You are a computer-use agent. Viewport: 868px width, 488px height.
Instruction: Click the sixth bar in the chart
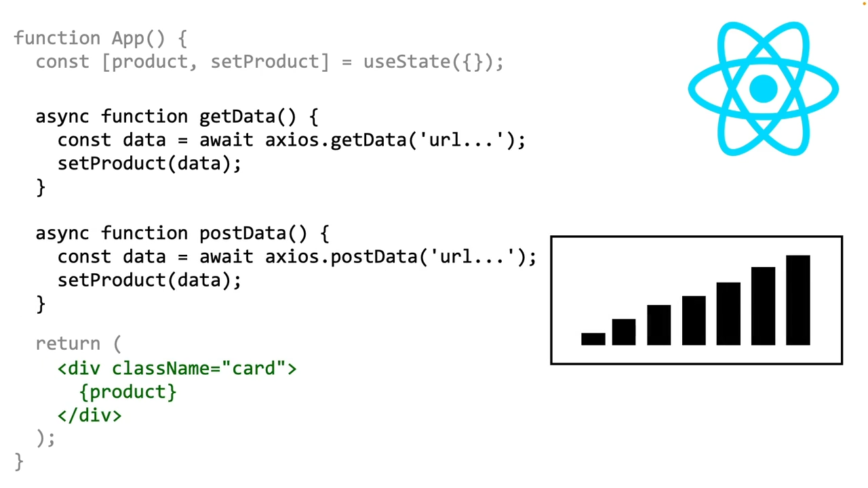coord(763,306)
